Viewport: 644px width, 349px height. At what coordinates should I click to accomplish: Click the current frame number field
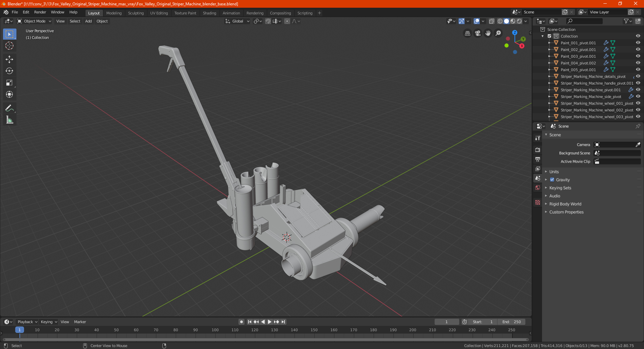click(x=446, y=322)
